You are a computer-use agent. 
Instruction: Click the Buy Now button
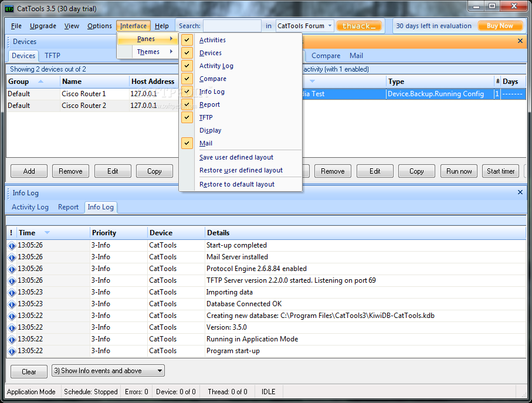(x=500, y=26)
